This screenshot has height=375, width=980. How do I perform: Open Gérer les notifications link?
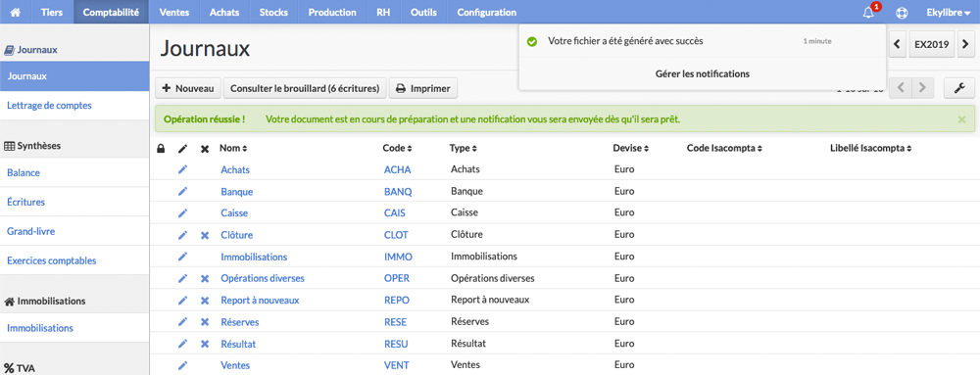click(x=702, y=73)
